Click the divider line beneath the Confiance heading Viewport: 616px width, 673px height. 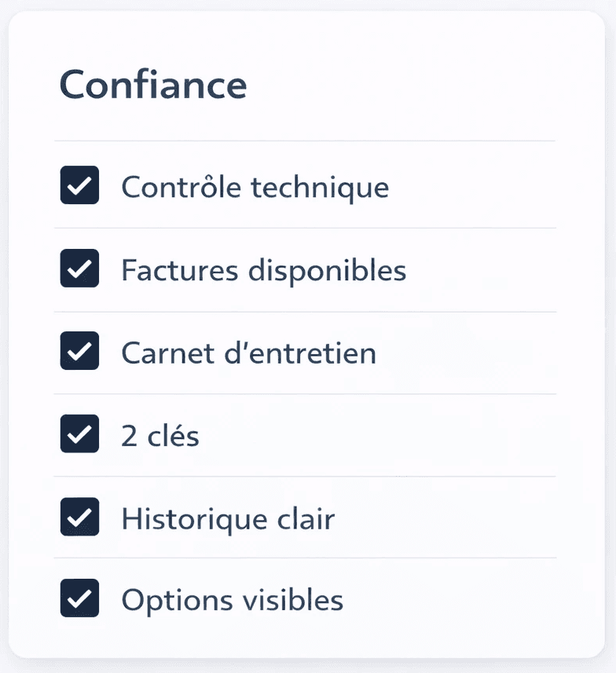[x=305, y=141]
